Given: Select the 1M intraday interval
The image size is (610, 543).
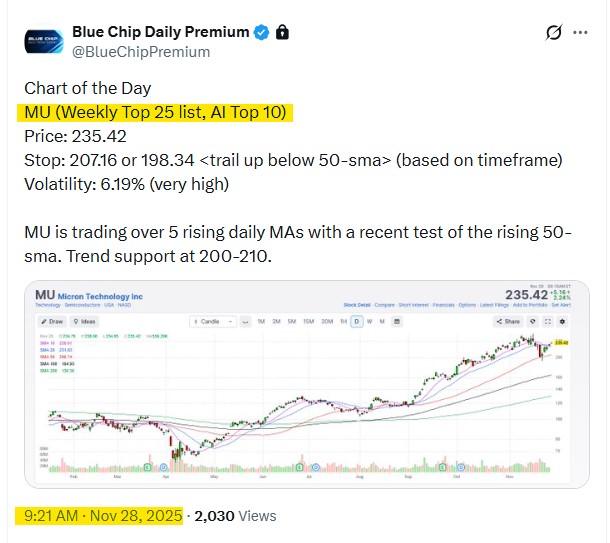Looking at the screenshot, I should [x=260, y=322].
